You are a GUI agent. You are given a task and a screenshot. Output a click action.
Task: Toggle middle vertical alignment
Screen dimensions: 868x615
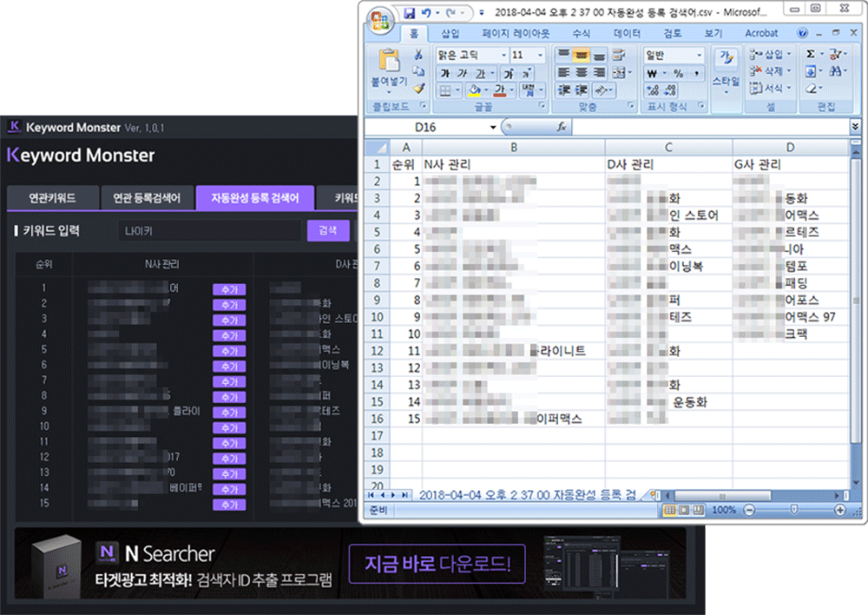click(x=582, y=55)
